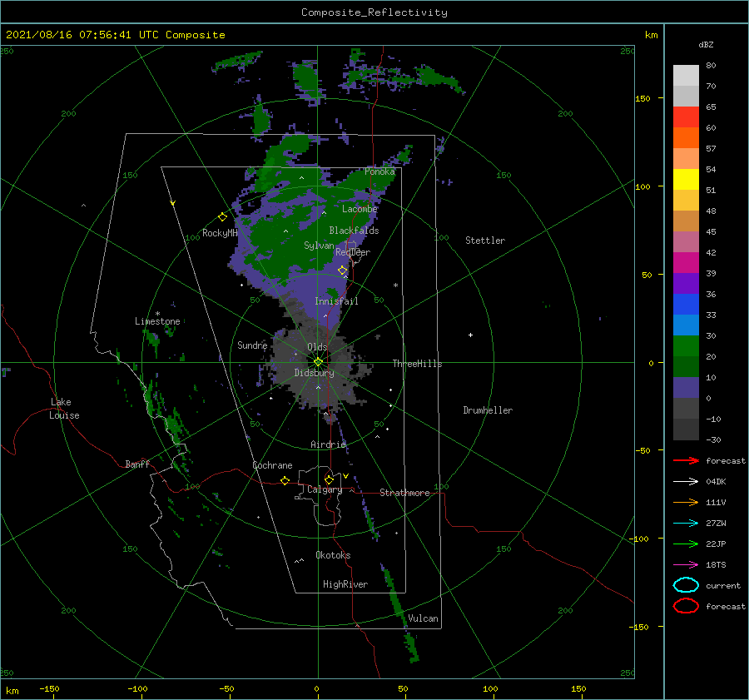Click the yellow diamond marker near Red Deer
Viewport: 749px width, 700px height.
pos(342,271)
